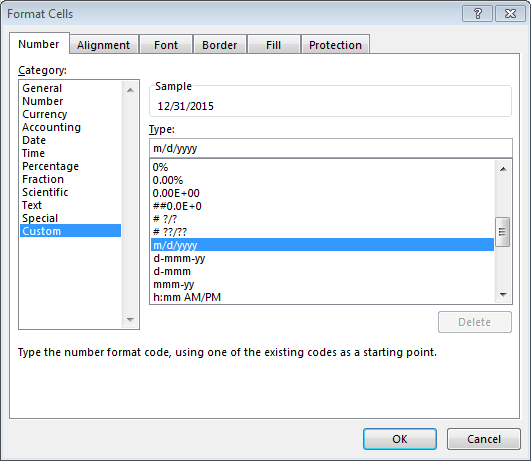Click the Type format code field
Image resolution: width=531 pixels, height=461 pixels.
point(331,148)
